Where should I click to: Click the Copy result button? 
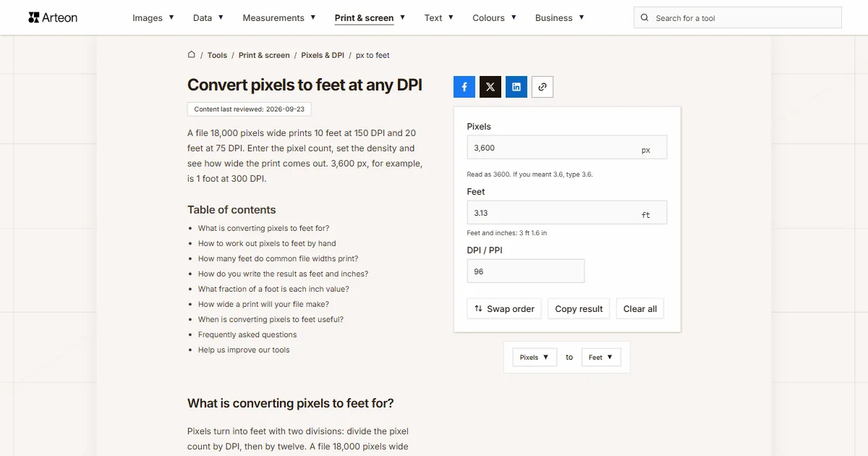(x=579, y=309)
